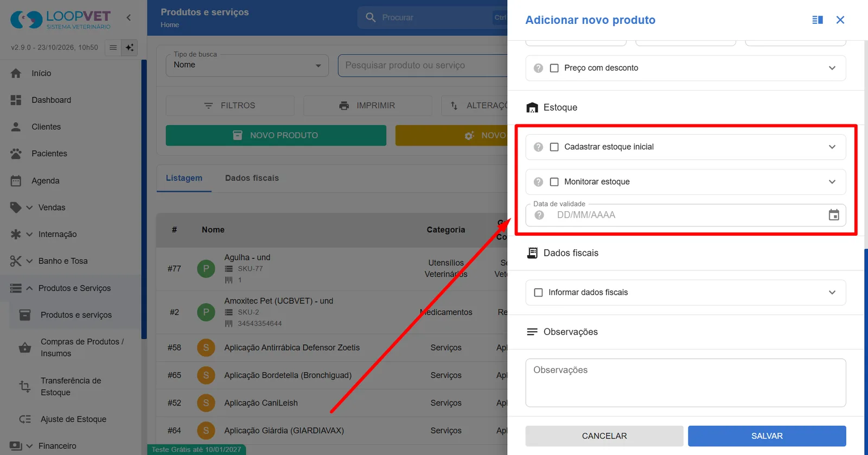Image resolution: width=868 pixels, height=455 pixels.
Task: Expand the Vendas submenu
Action: tap(29, 207)
